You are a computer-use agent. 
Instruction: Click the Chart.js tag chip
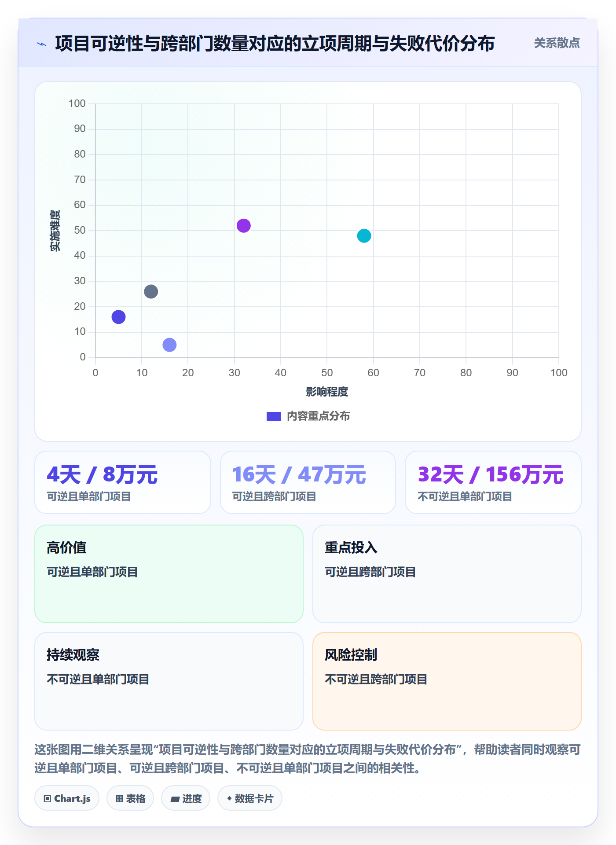point(67,798)
